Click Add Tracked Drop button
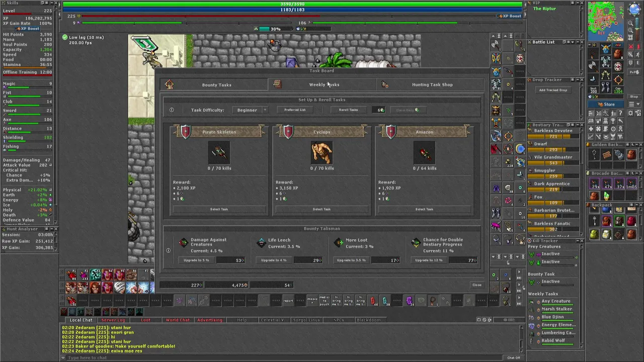This screenshot has width=644, height=362. 553,90
